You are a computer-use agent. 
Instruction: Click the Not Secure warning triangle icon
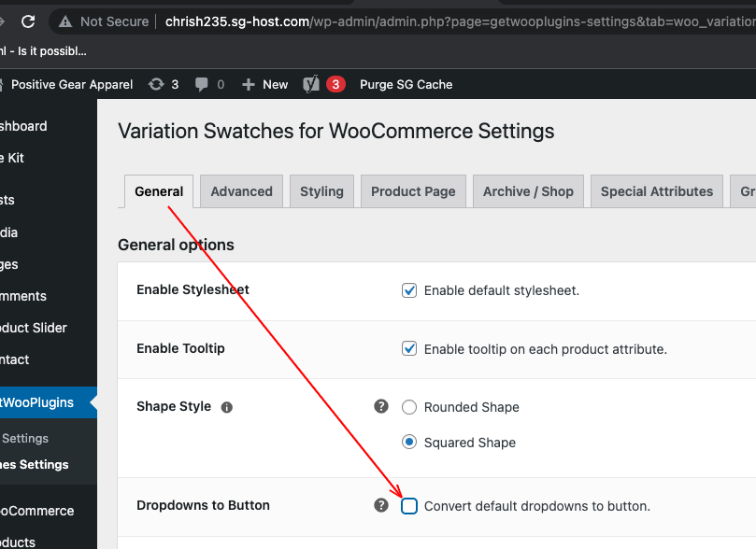pos(65,21)
